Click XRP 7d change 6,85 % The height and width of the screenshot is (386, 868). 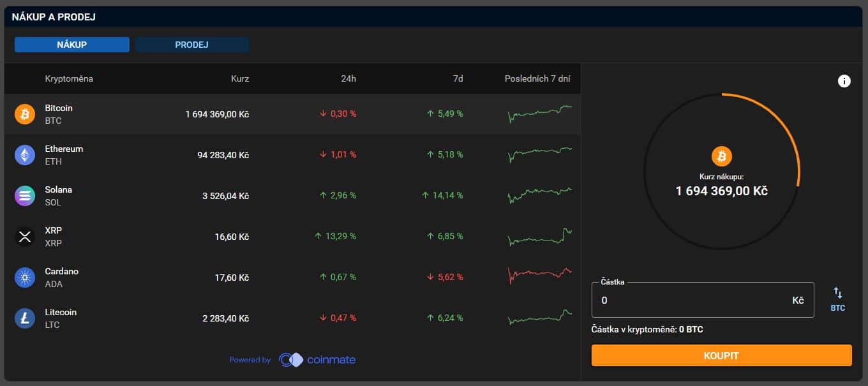tap(445, 237)
